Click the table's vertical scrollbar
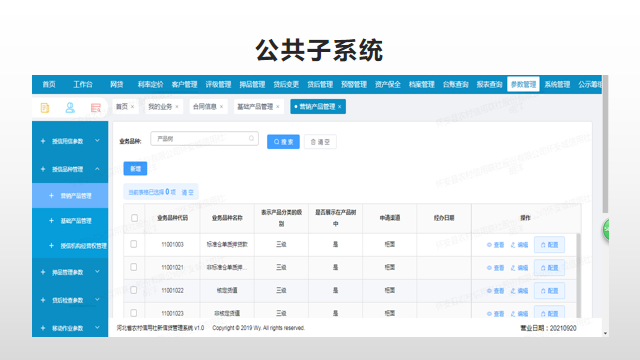The width and height of the screenshot is (640, 360). 578,276
